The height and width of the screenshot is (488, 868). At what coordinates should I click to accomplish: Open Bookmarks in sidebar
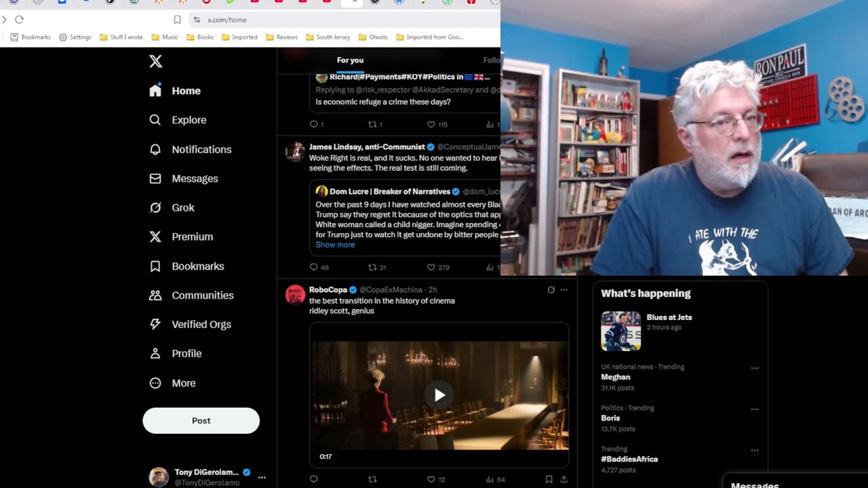click(x=186, y=266)
